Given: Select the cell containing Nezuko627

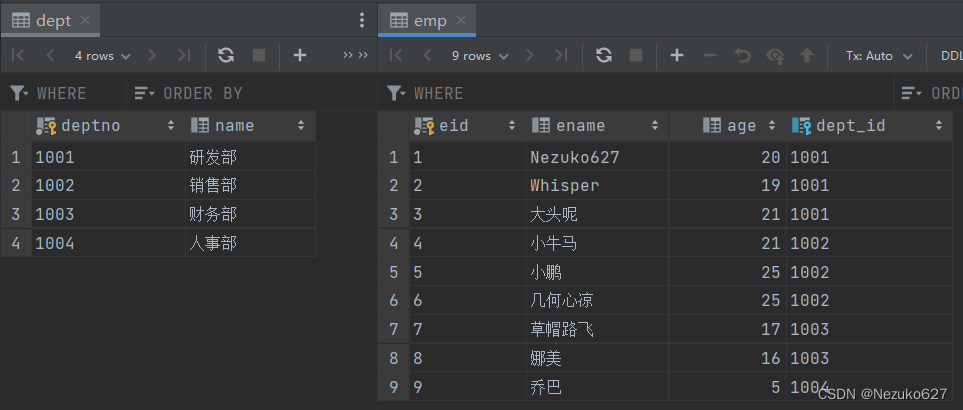Looking at the screenshot, I should click(x=575, y=157).
